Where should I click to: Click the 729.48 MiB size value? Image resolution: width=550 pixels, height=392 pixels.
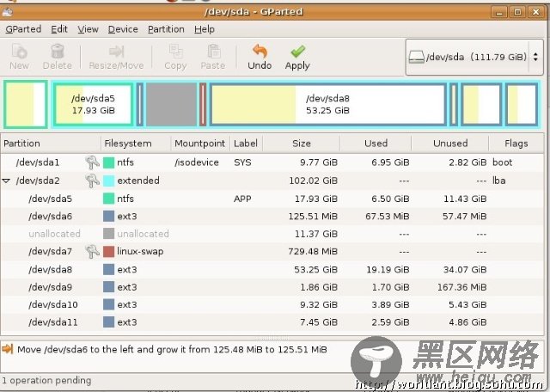pyautogui.click(x=313, y=251)
